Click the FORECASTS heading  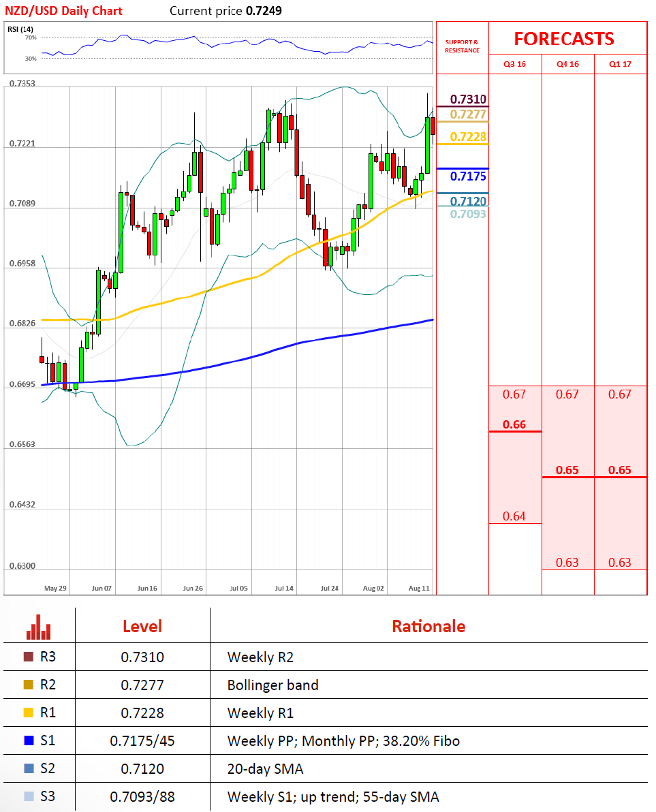(x=564, y=39)
